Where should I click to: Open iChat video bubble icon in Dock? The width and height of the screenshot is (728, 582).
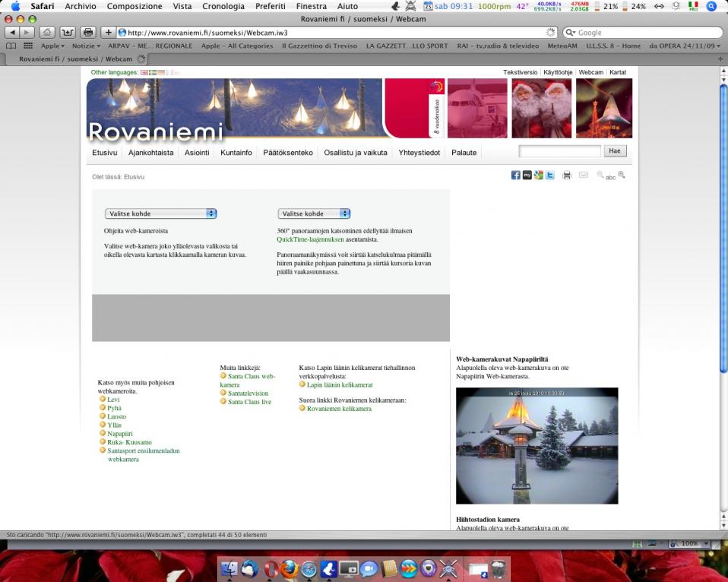pos(369,569)
